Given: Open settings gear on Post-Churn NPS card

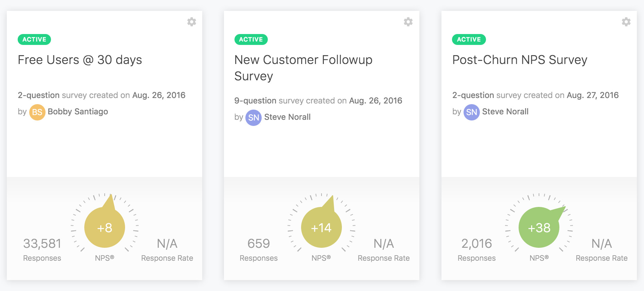Looking at the screenshot, I should [x=626, y=22].
